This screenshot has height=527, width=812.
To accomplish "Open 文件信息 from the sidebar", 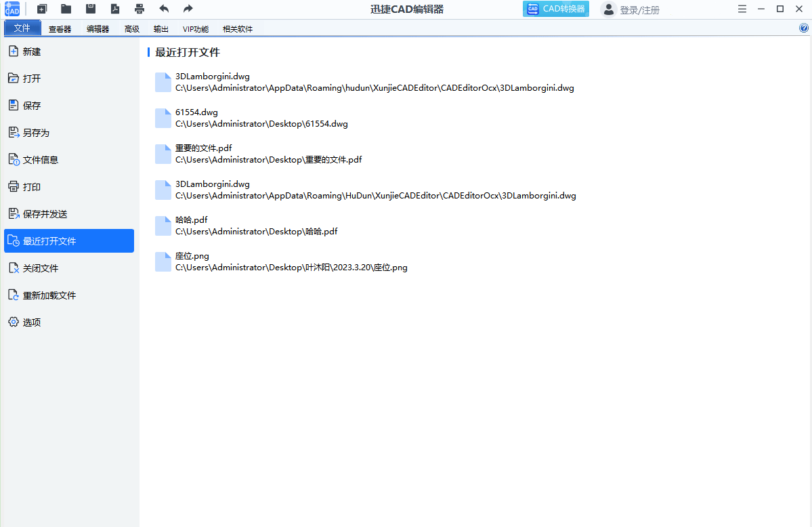I will point(69,160).
